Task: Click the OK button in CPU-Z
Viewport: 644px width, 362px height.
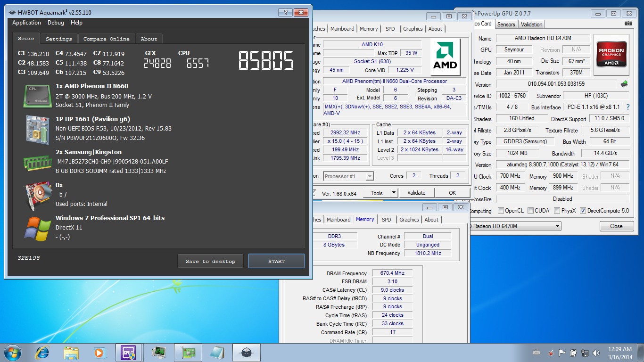Action: pyautogui.click(x=452, y=193)
